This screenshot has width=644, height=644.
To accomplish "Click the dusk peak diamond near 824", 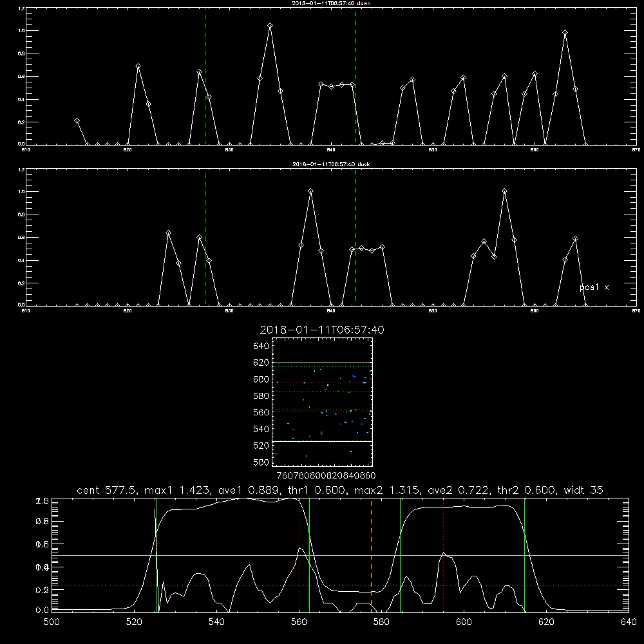I will [x=168, y=233].
